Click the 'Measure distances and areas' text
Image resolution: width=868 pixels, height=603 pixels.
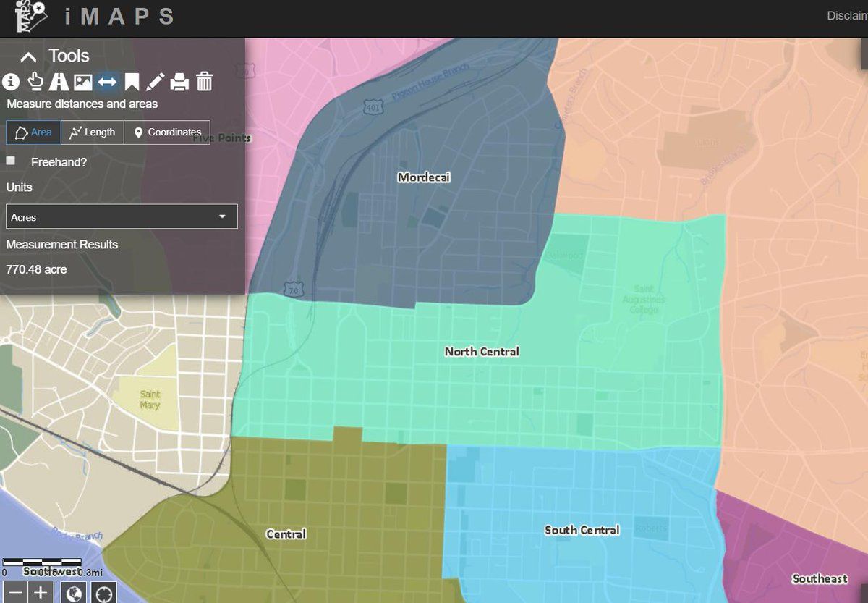coord(82,104)
